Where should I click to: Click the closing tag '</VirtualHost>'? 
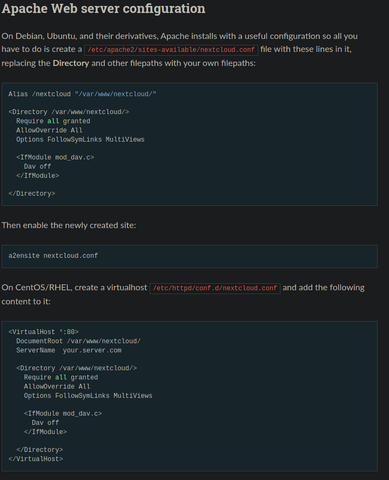[x=36, y=459]
